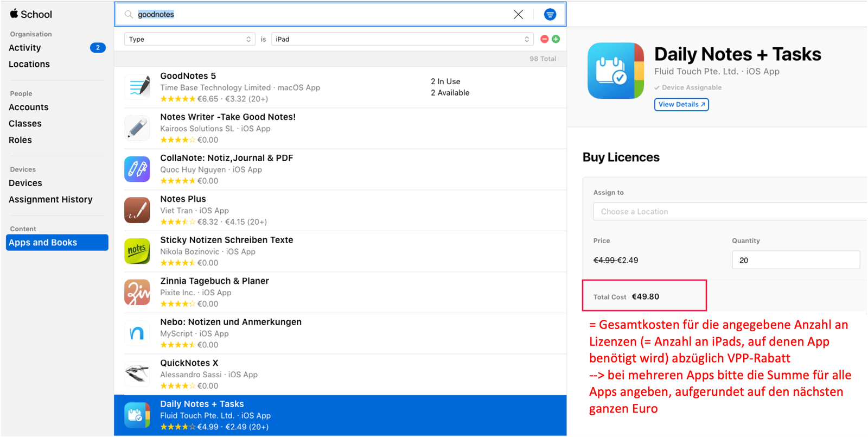
Task: Select Sticky Notizen Schreiben Texte title
Action: pyautogui.click(x=226, y=240)
